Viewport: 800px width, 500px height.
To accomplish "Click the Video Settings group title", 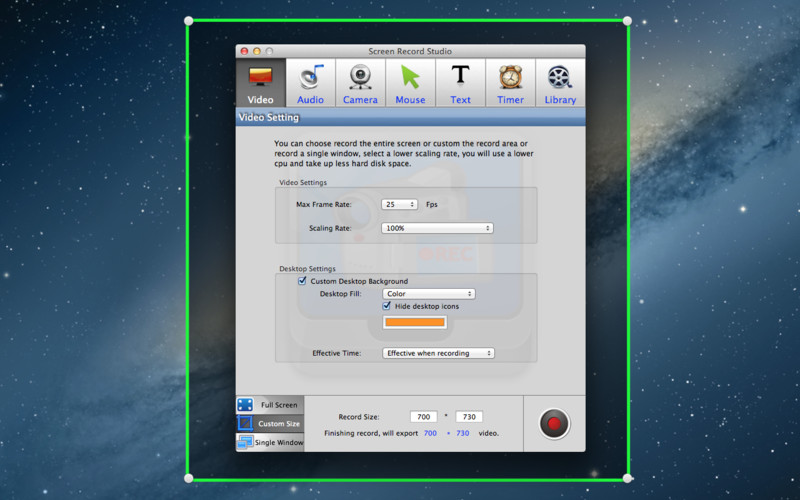I will click(303, 182).
